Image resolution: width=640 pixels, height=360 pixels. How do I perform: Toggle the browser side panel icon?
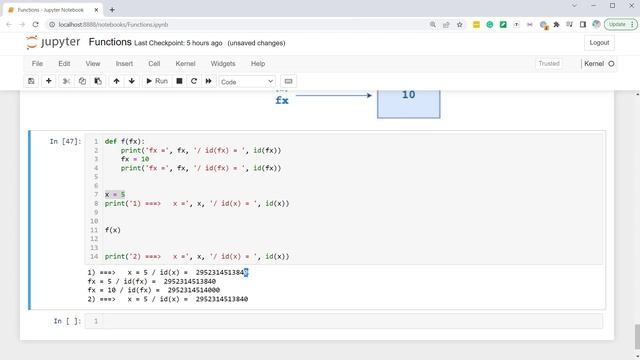[x=583, y=24]
